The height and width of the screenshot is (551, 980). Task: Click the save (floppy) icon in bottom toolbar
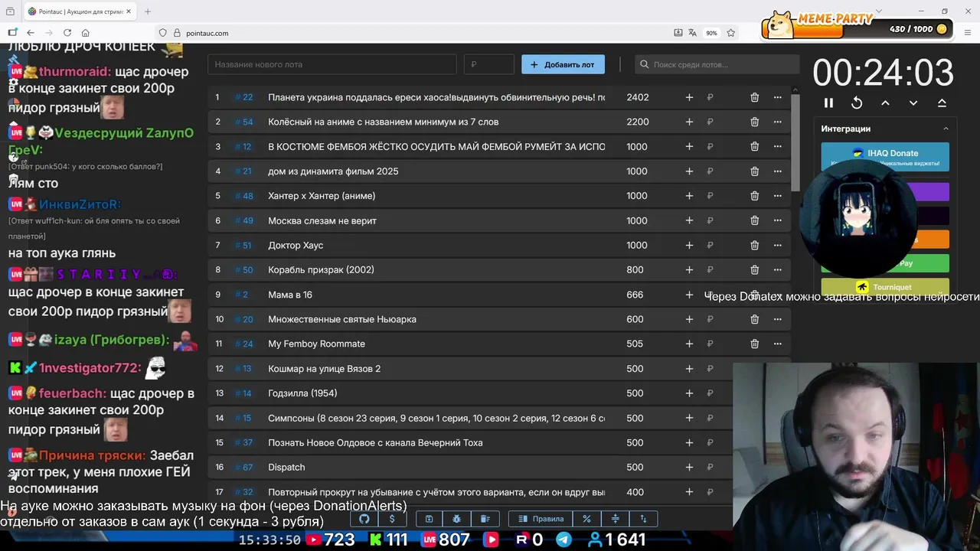pos(430,519)
